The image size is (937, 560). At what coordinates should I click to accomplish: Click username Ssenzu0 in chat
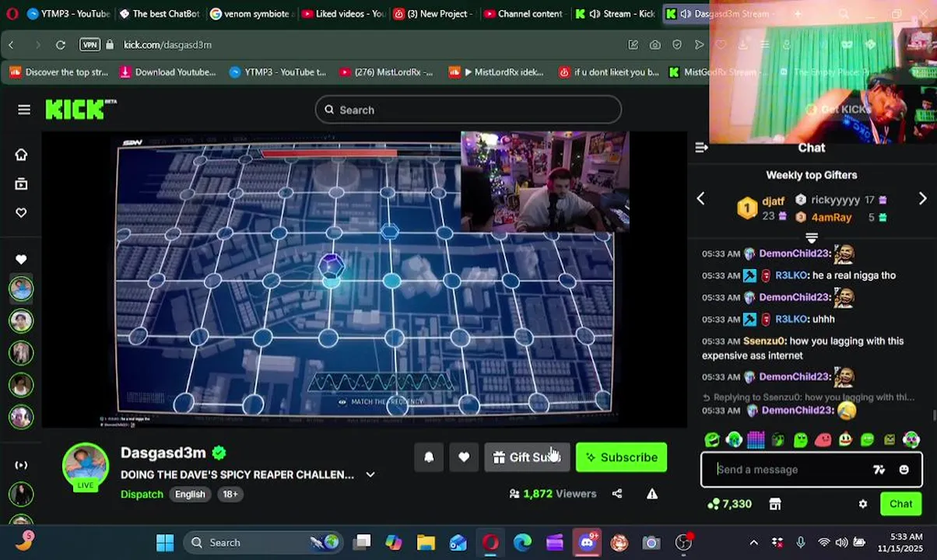(764, 341)
